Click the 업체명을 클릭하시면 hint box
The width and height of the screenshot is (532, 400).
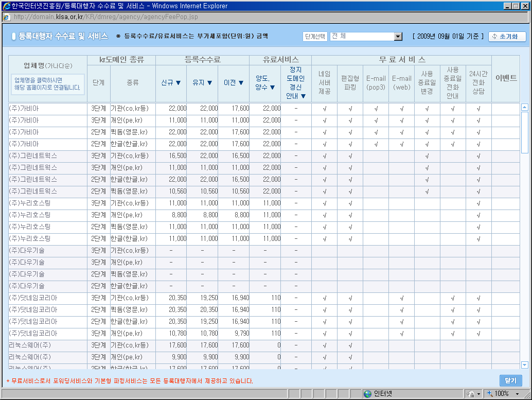(47, 84)
